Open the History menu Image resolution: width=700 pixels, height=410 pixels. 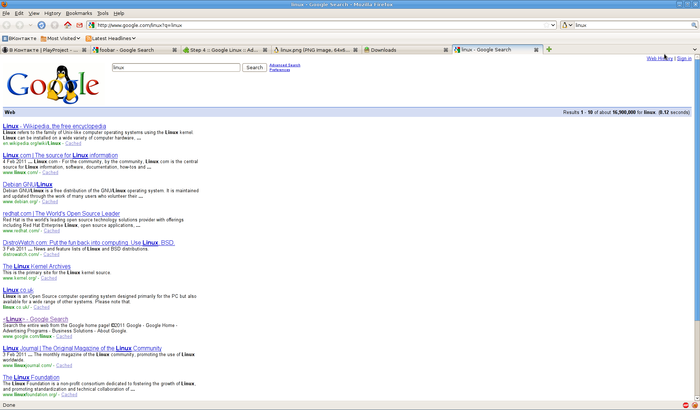pos(53,13)
